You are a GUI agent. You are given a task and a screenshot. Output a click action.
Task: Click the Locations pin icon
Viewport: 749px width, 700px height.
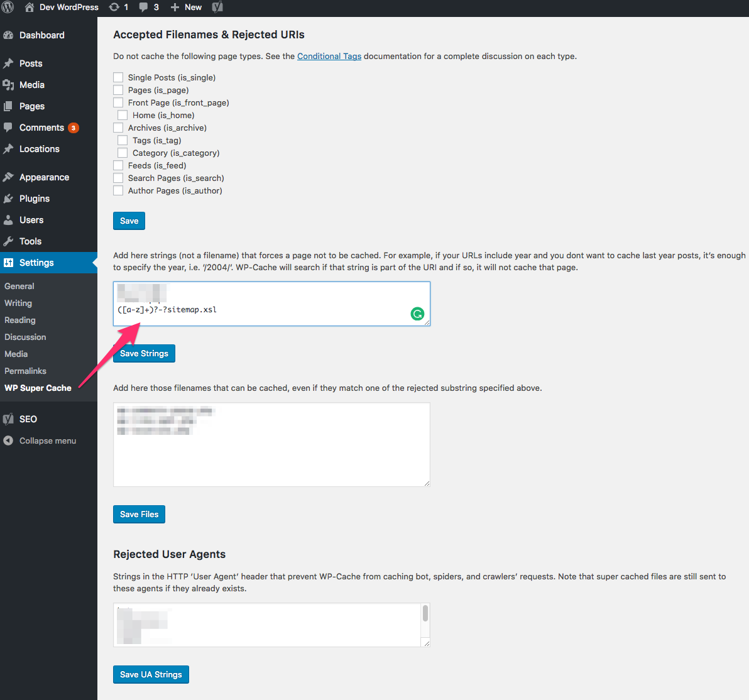[x=8, y=149]
